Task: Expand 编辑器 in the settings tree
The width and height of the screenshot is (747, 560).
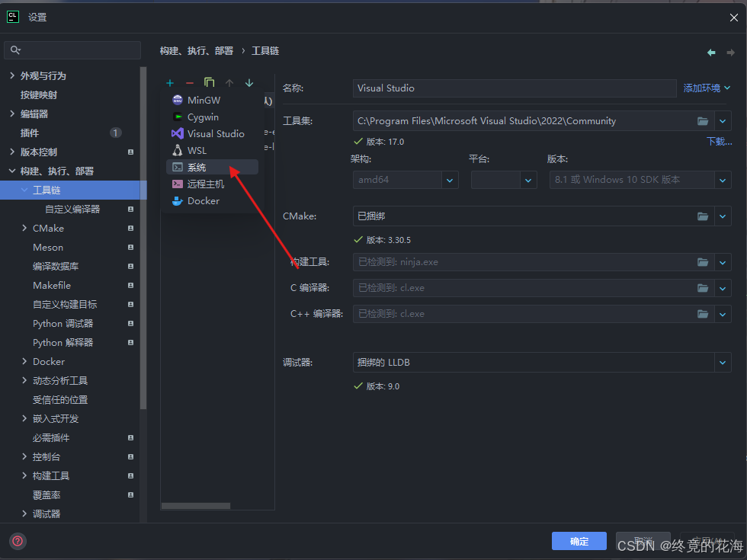Action: [12, 114]
